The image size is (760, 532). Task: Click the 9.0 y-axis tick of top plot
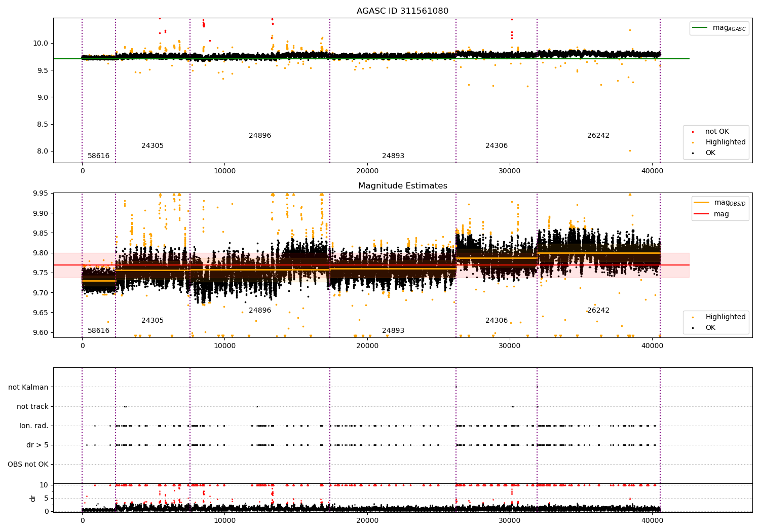click(43, 97)
